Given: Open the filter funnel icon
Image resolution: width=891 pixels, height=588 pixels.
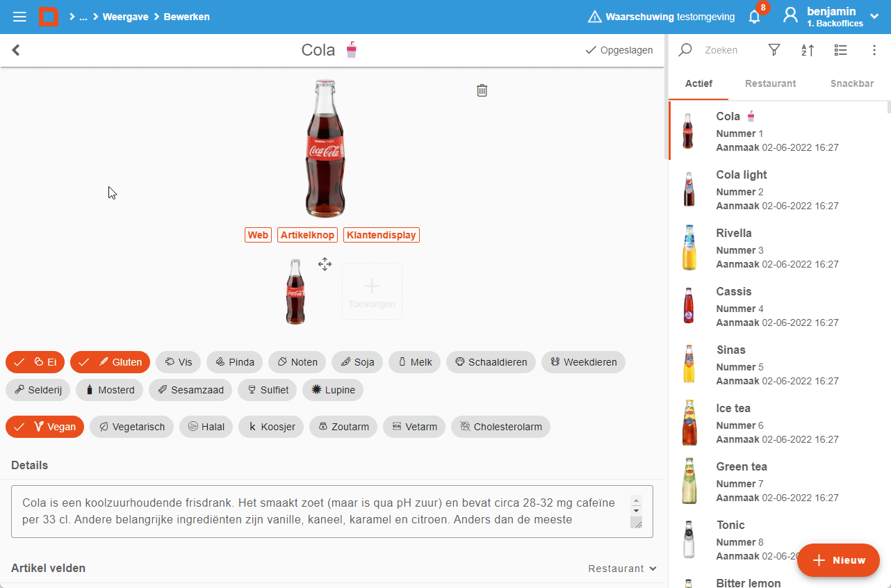Looking at the screenshot, I should pyautogui.click(x=774, y=50).
